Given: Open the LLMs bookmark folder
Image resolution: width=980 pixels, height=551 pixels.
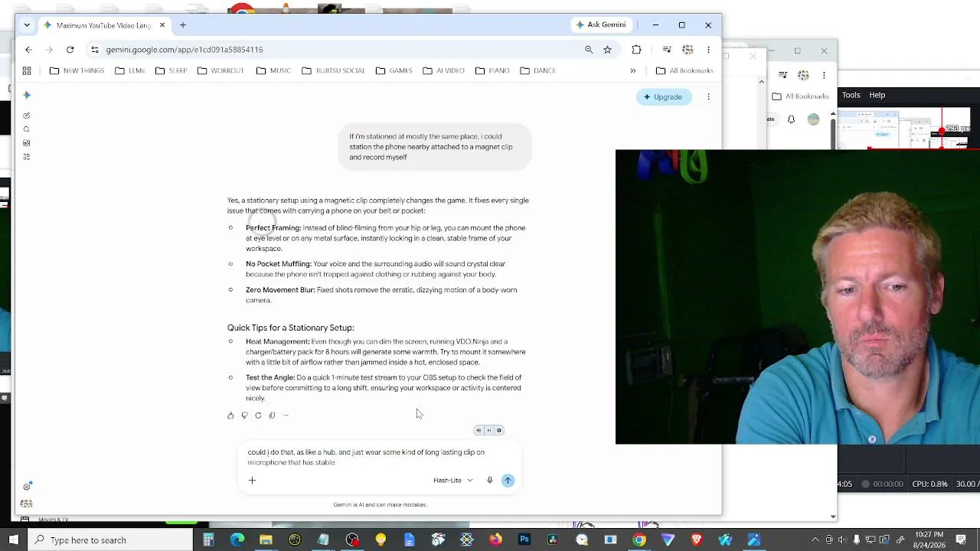Looking at the screenshot, I should point(130,70).
